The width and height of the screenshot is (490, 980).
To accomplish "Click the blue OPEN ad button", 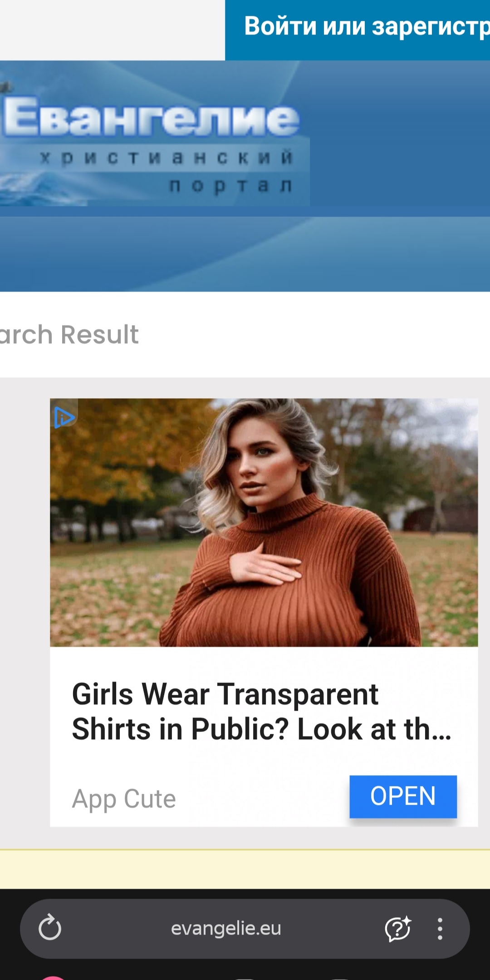I will (403, 796).
